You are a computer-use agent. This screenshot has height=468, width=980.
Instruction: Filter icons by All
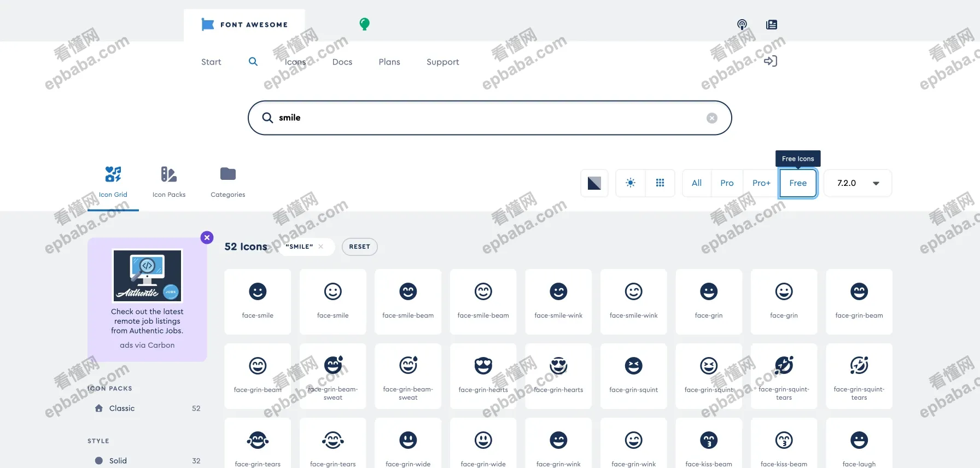[697, 183]
